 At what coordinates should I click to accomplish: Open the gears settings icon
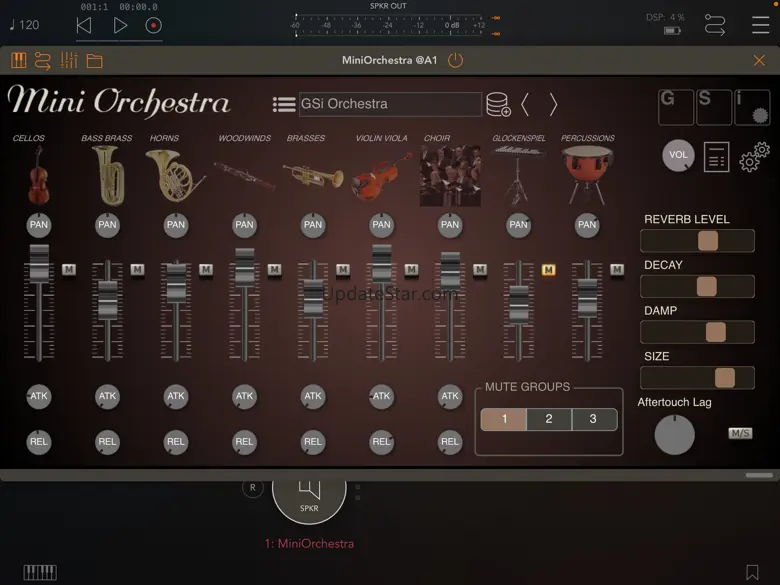[754, 157]
